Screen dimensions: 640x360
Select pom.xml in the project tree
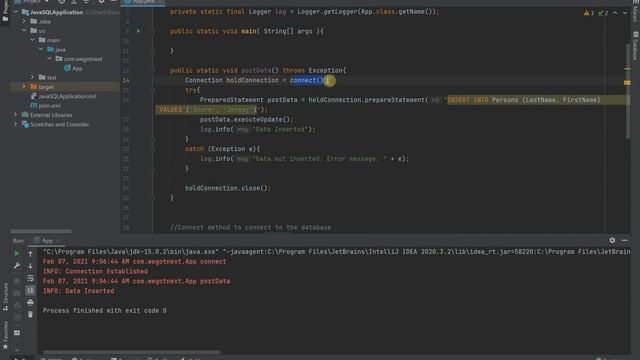[x=46, y=106]
